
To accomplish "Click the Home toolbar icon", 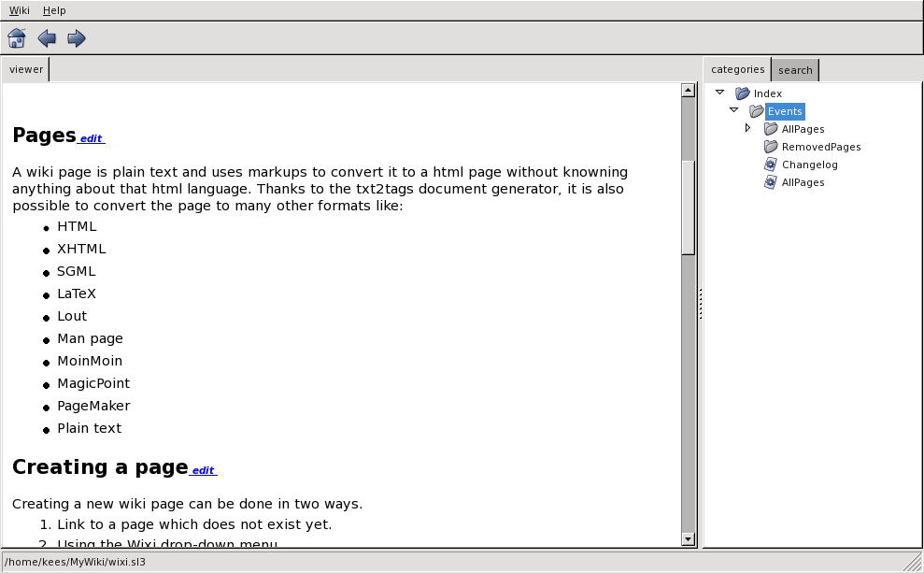I will click(x=17, y=38).
